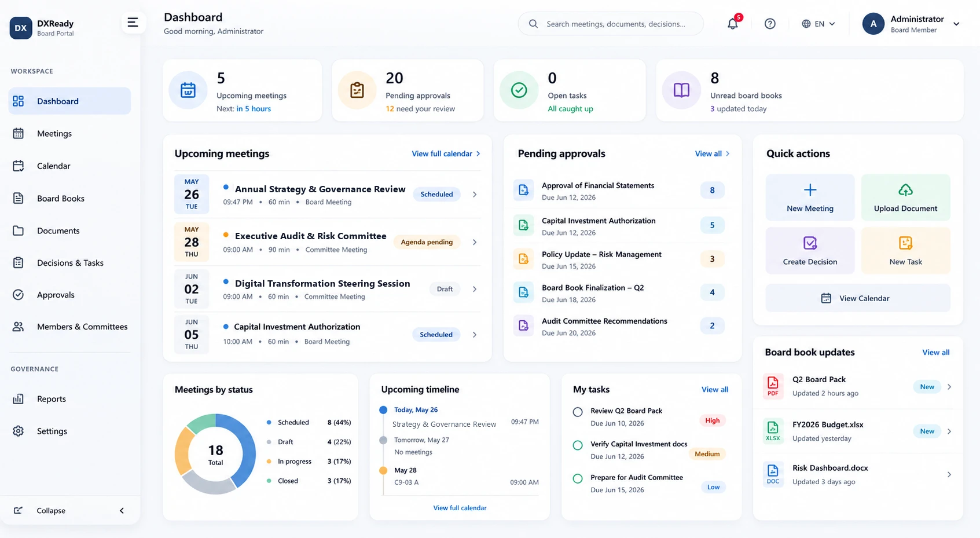
Task: Open the Digital Transformation Steering Session chevron
Action: click(x=475, y=289)
